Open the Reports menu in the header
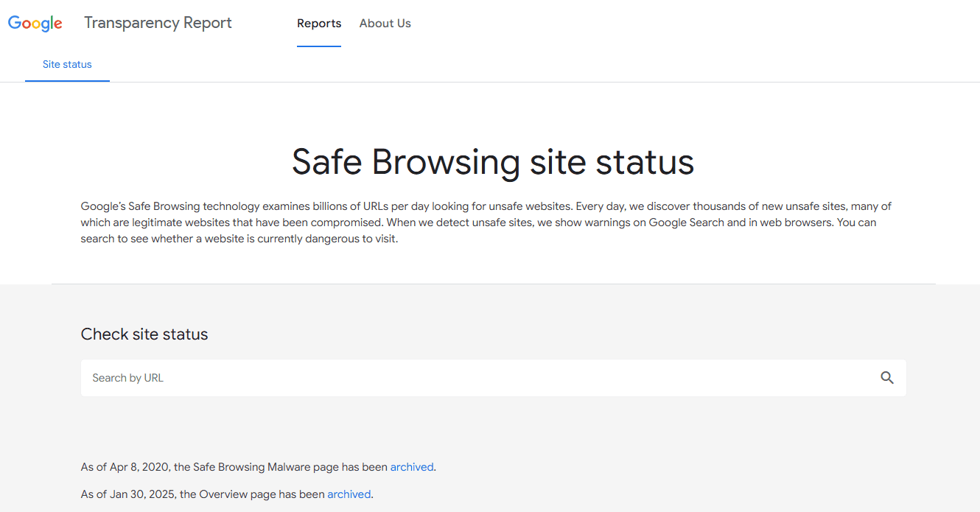This screenshot has width=980, height=512. (319, 23)
